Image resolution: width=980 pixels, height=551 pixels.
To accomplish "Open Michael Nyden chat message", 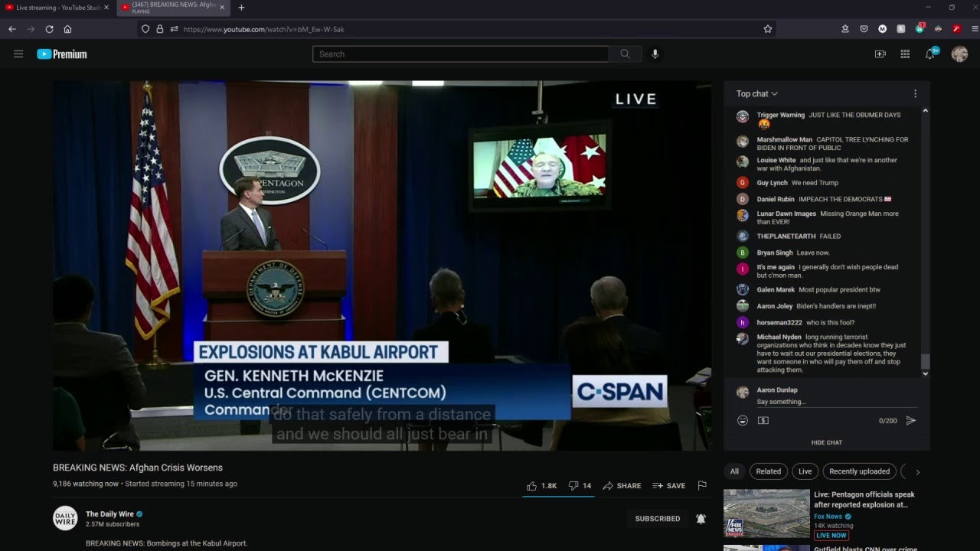I will tap(827, 354).
